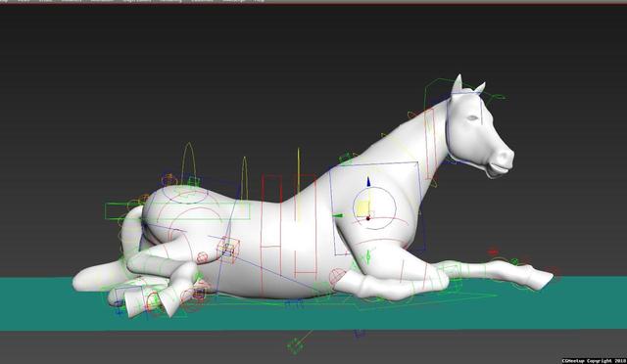Select the green double-arrow control on front shoulder
Viewport: 627px width, 364px height.
[x=368, y=256]
